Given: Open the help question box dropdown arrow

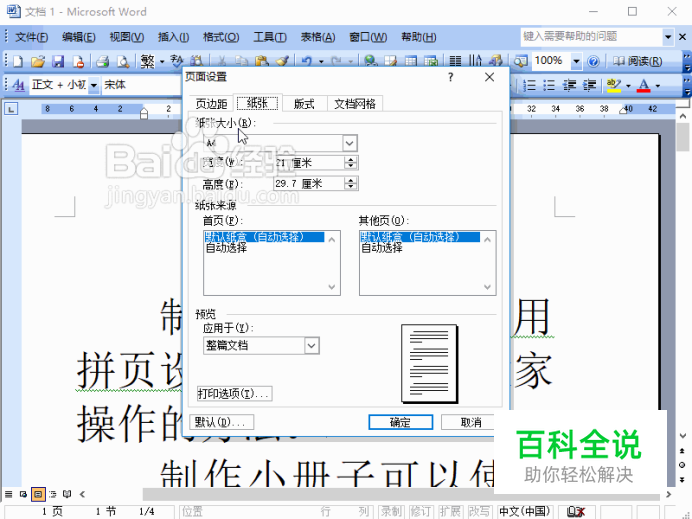Looking at the screenshot, I should pos(668,37).
